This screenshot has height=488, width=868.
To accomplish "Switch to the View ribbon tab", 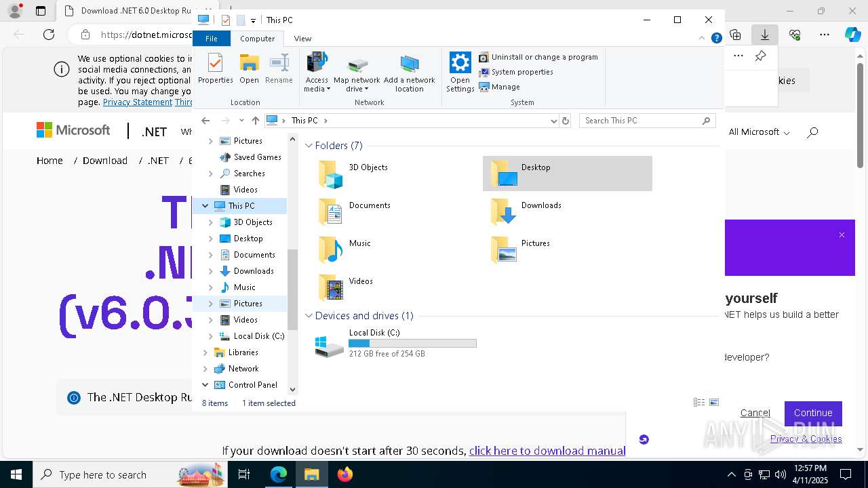I will [x=302, y=39].
